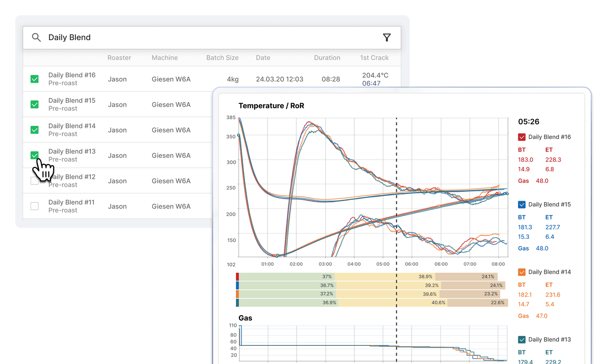Select the orange Daily Blend #14 legend marker
The width and height of the screenshot is (607, 364).
[522, 272]
